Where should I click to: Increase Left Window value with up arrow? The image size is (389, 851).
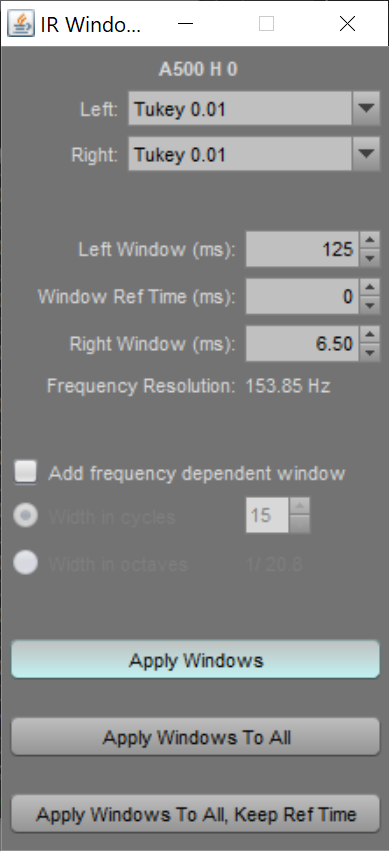coord(370,240)
